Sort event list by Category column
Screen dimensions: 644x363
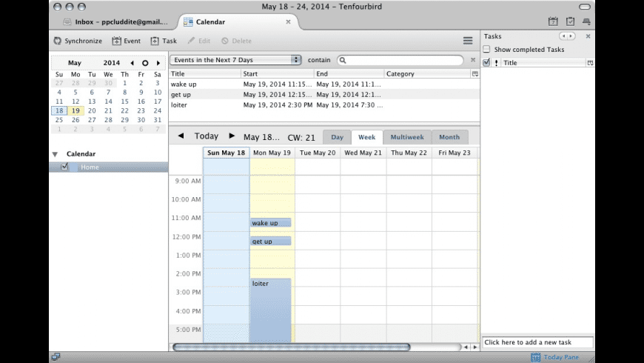tap(428, 73)
